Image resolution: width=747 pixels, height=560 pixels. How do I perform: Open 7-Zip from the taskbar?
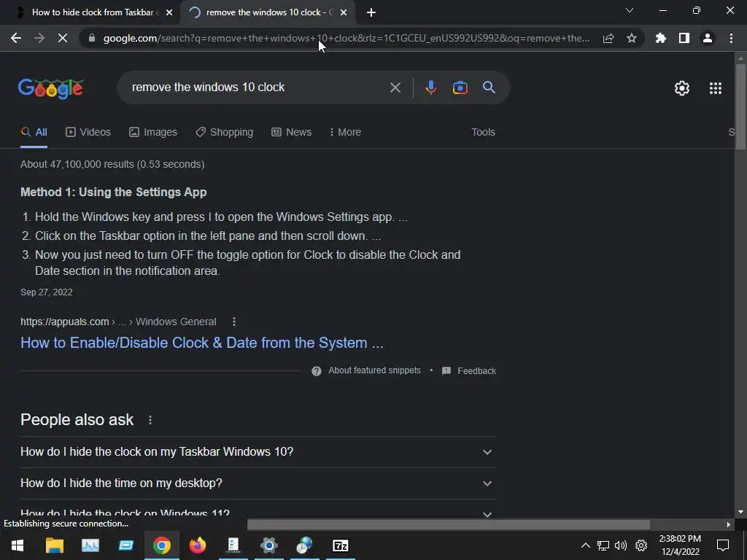[x=340, y=545]
